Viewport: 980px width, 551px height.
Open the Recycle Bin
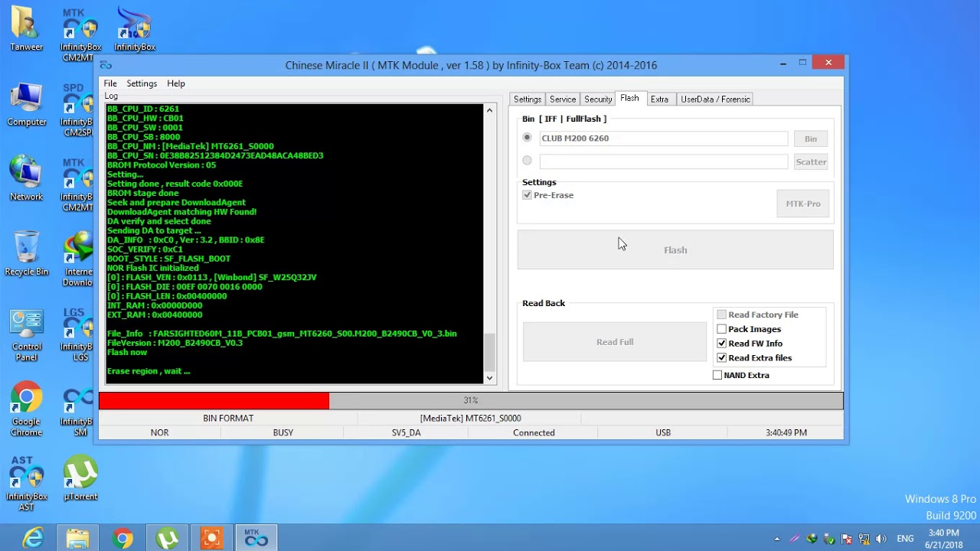coord(26,254)
